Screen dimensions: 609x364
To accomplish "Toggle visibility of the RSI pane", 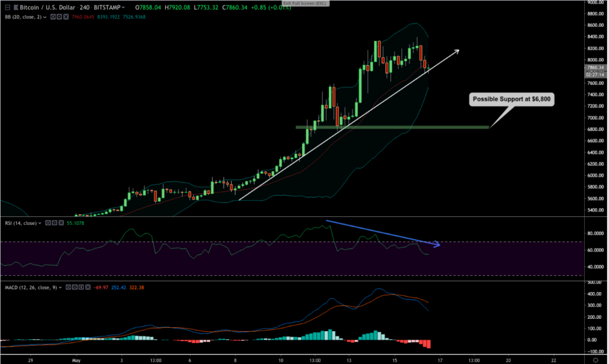I will (x=48, y=223).
